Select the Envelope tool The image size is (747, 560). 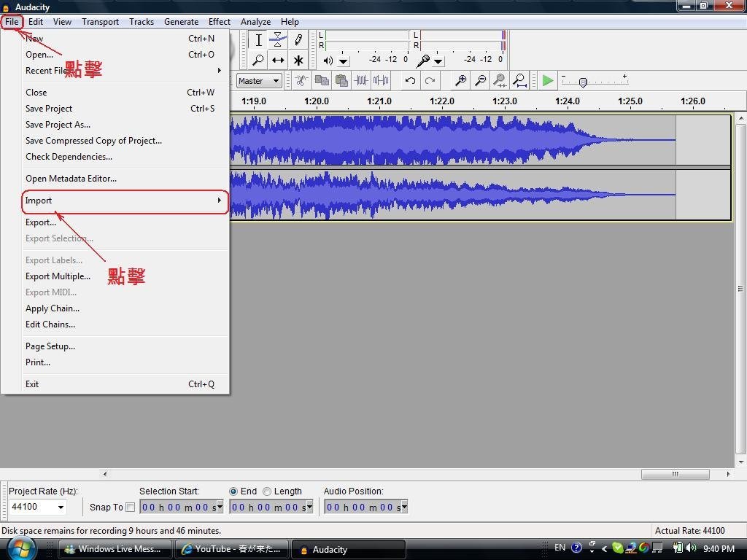[278, 40]
